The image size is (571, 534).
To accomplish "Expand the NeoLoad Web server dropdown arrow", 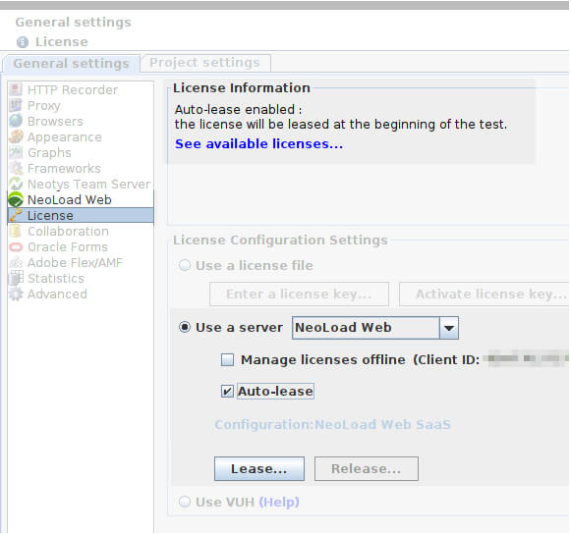I will pos(449,328).
